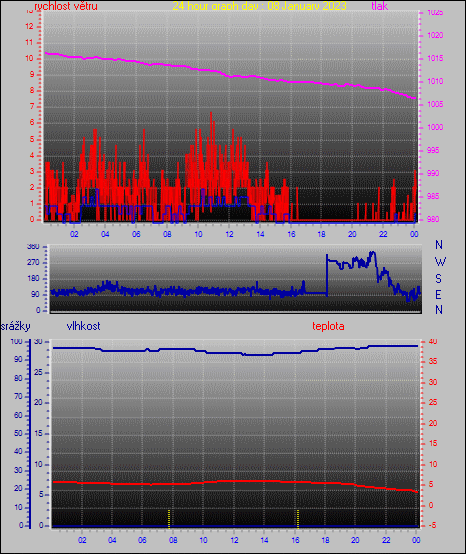Click the 90 value on the wind direction axis
Screen dimensions: 466x554
(x=35, y=295)
